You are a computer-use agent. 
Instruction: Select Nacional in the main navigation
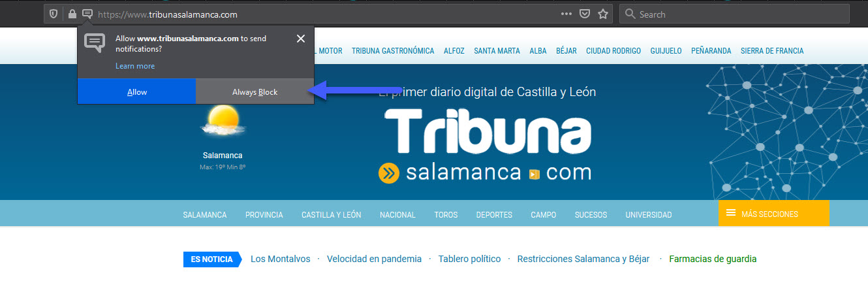[397, 214]
